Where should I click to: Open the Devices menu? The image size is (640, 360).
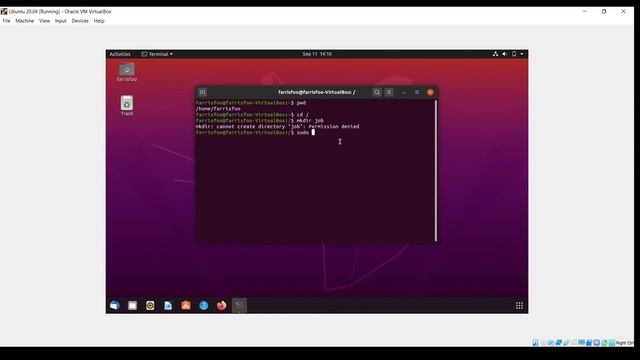[x=80, y=21]
